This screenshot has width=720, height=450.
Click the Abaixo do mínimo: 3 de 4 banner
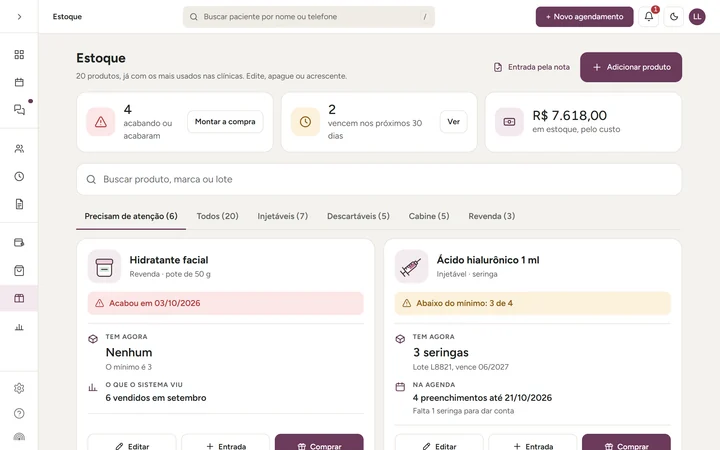(x=533, y=303)
